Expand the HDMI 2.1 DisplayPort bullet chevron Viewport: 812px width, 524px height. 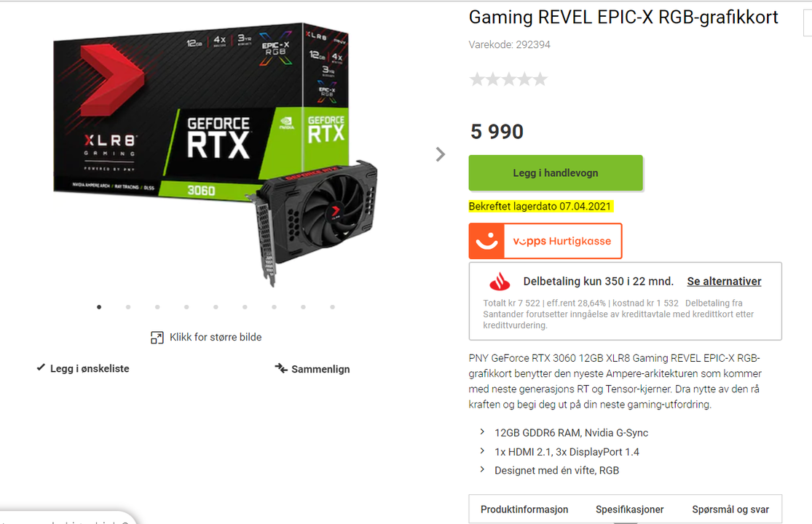[x=482, y=451]
